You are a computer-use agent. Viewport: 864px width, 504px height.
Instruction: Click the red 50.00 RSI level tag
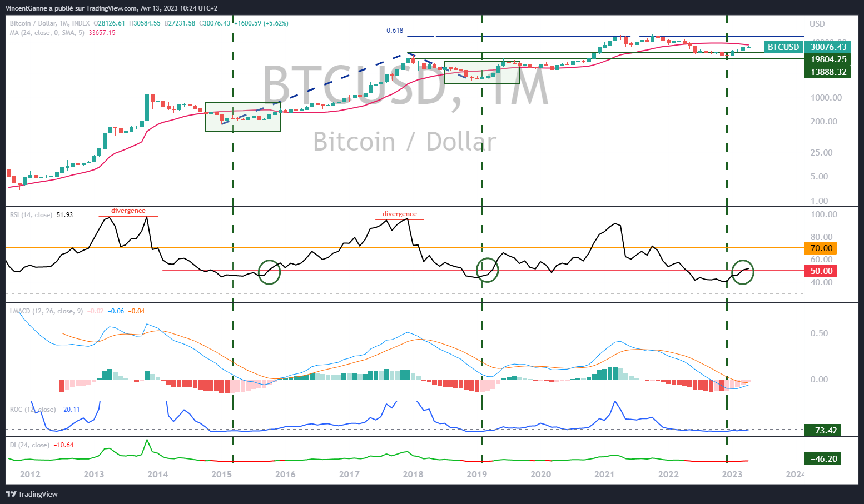pos(821,271)
